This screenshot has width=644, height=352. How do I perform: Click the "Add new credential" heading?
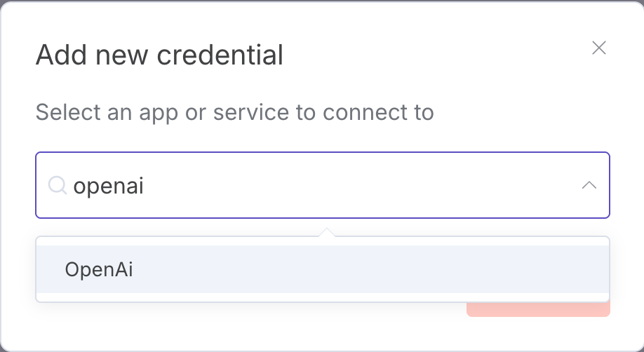159,55
